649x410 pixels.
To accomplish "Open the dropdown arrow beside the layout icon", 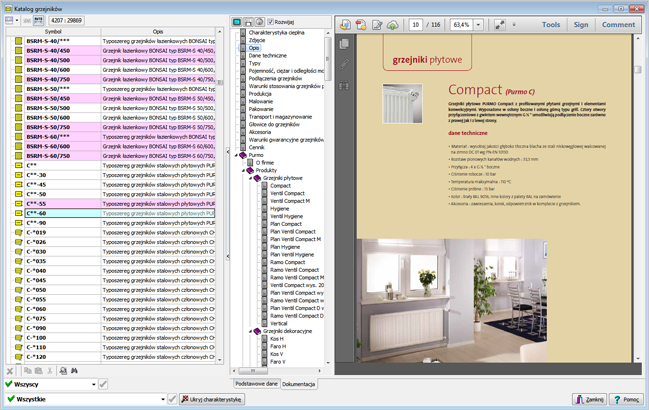I will (17, 20).
